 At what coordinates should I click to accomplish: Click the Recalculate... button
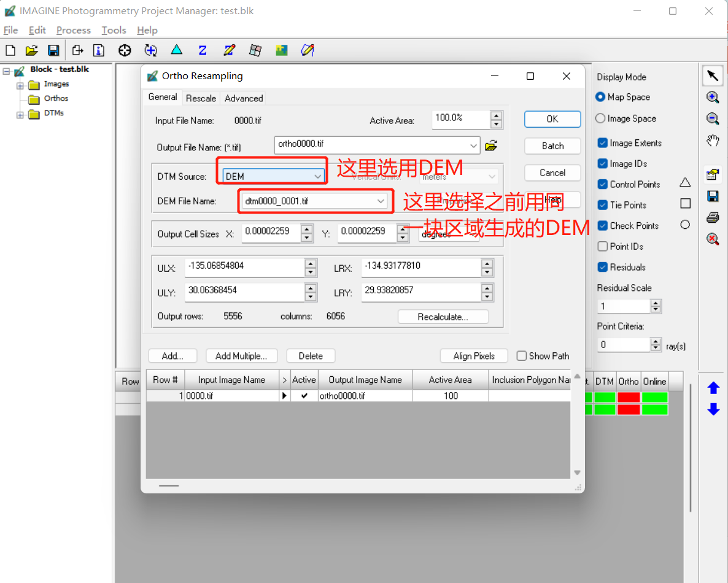tap(443, 317)
